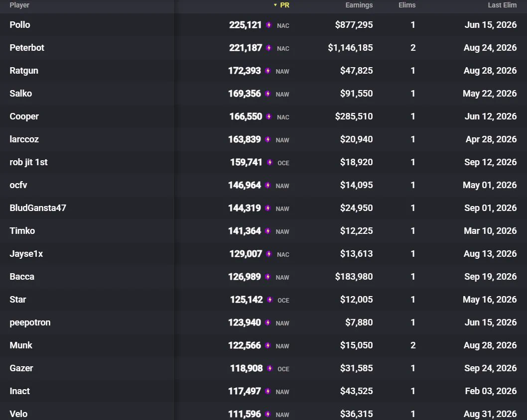This screenshot has width=527, height=420.
Task: Click the PR value 159,741
Action: (x=246, y=162)
